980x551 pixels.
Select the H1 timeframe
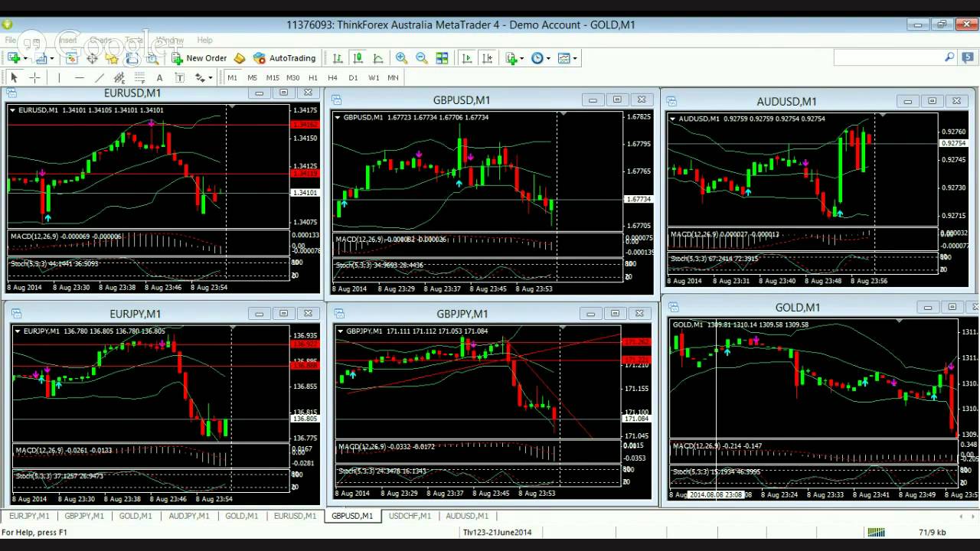point(313,77)
